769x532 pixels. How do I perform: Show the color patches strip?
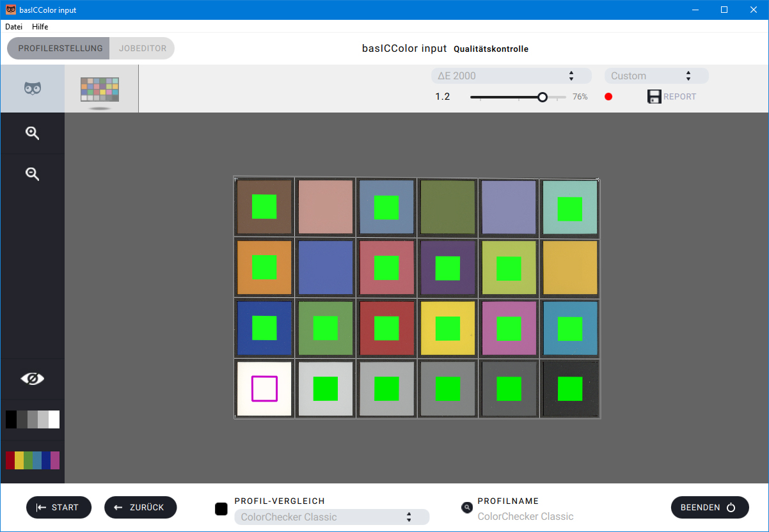tap(33, 460)
